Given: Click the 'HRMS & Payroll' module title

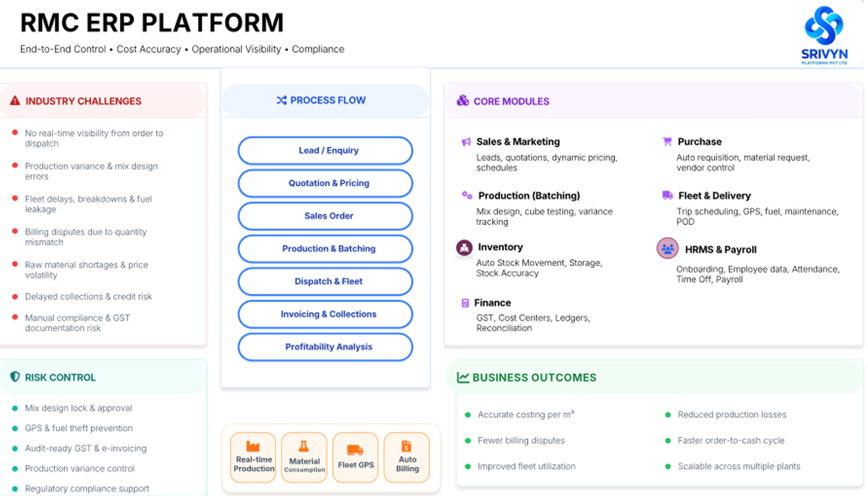Looking at the screenshot, I should 721,249.
